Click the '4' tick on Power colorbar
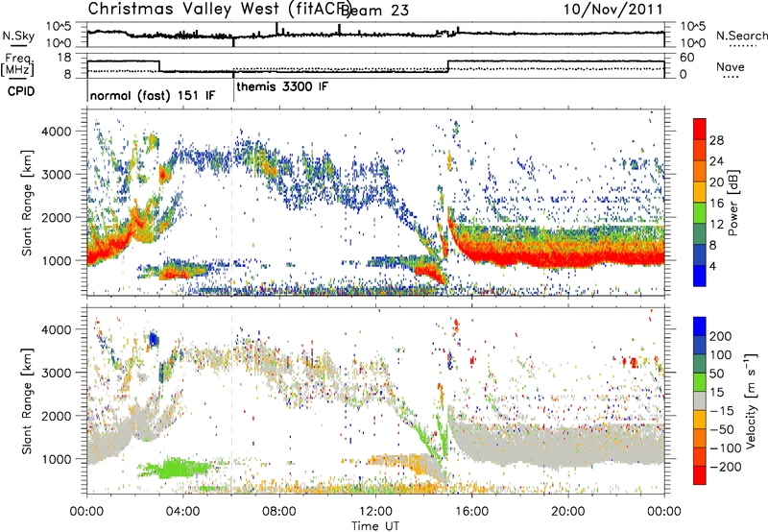Screen dimensions: 768x532 point(712,267)
